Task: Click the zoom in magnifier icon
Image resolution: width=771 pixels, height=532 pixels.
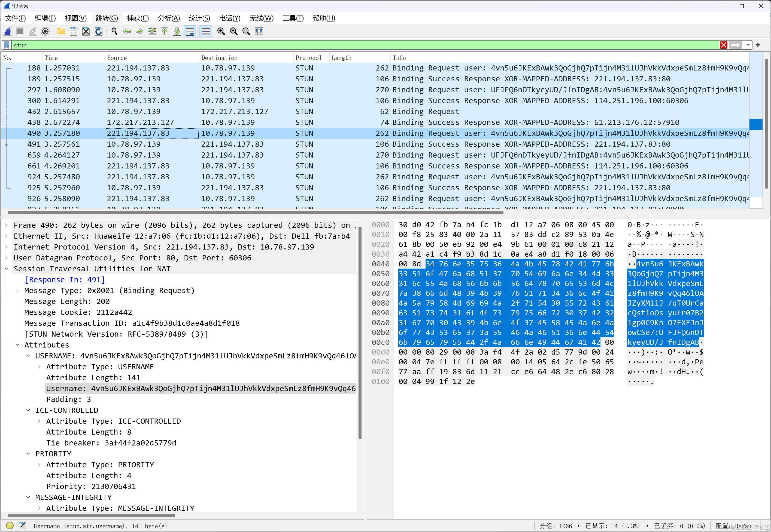Action: click(221, 31)
